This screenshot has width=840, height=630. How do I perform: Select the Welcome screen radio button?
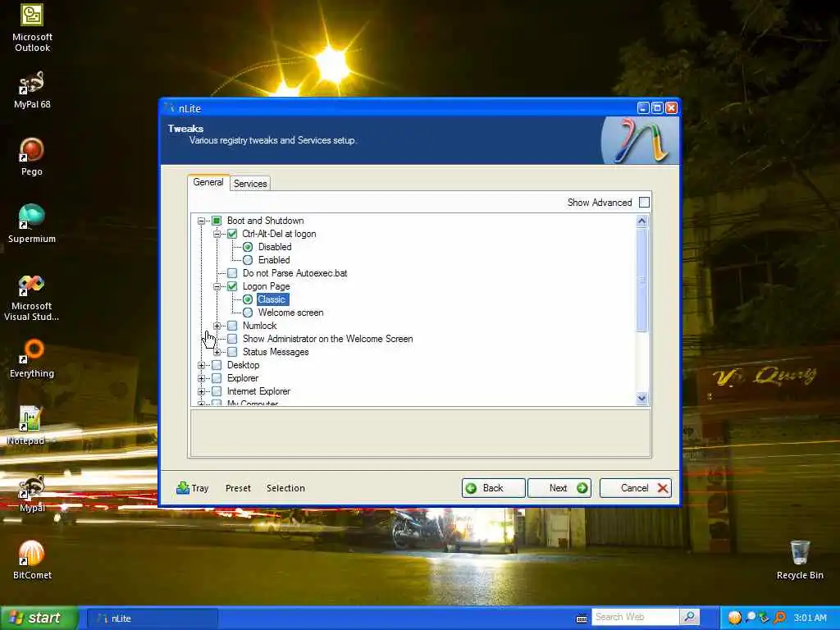(248, 313)
